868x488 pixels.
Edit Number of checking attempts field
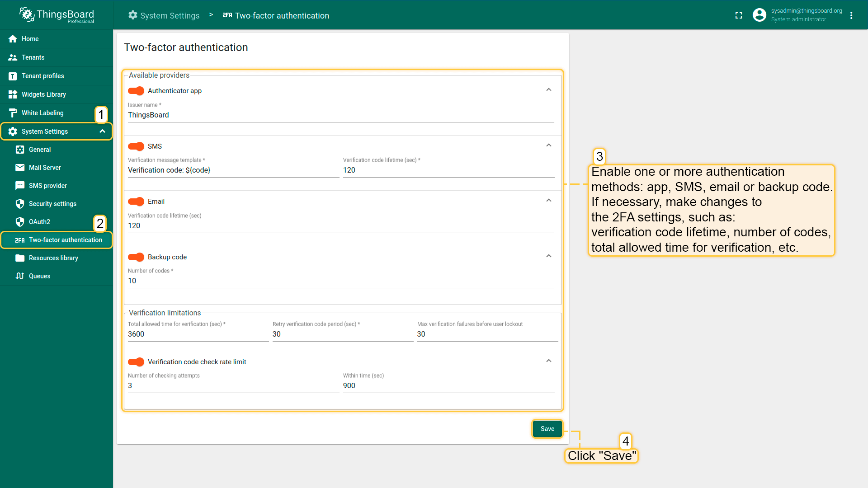coord(233,386)
